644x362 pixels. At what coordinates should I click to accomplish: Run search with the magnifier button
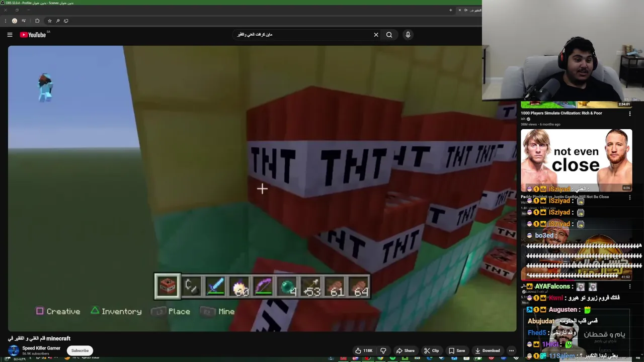click(389, 35)
